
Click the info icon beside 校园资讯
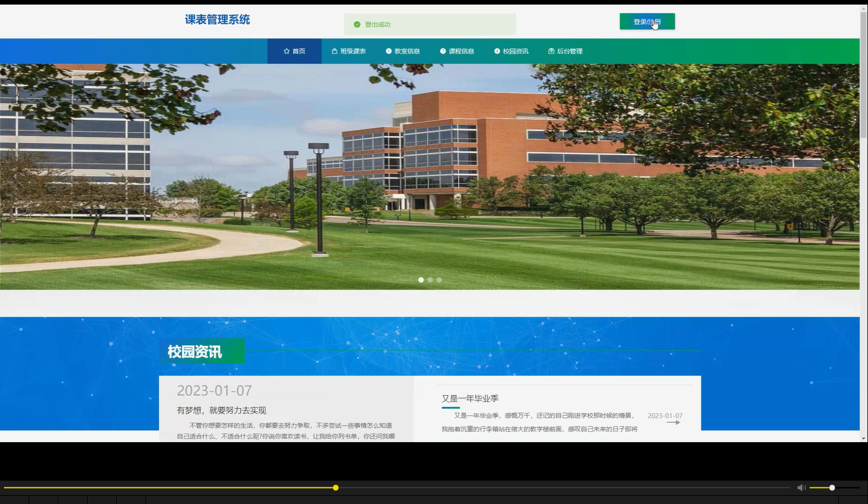click(496, 51)
